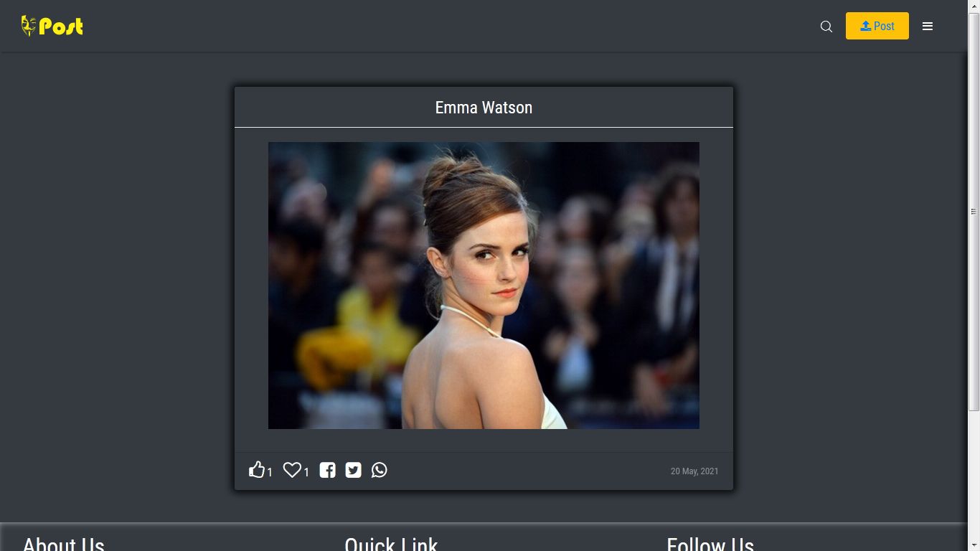
Task: Open the Emma Watson post title
Action: click(484, 108)
